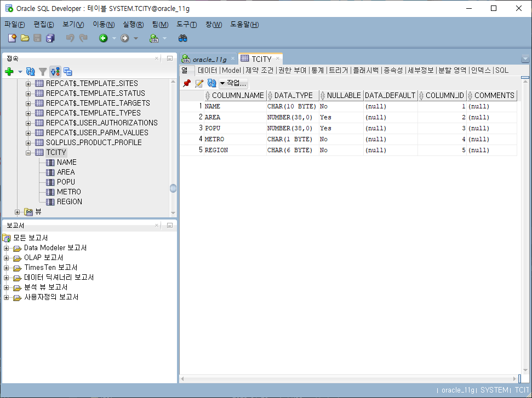Sort by NULLABLE header
Viewport: 532px width, 398px height.
pos(341,96)
